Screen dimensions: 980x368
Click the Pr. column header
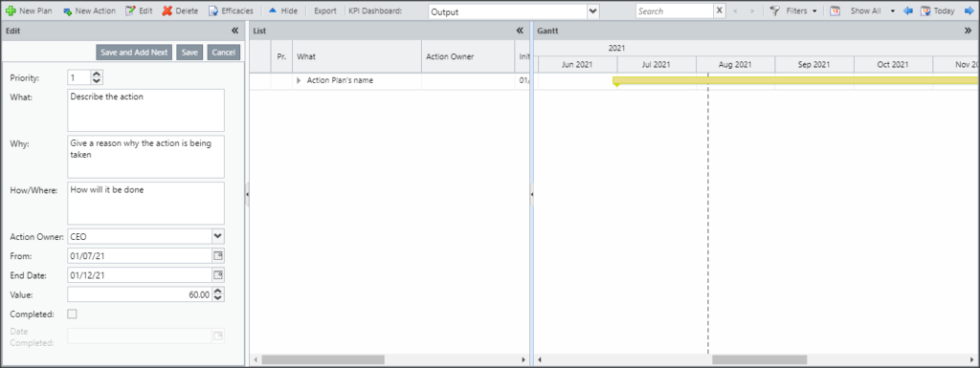281,56
